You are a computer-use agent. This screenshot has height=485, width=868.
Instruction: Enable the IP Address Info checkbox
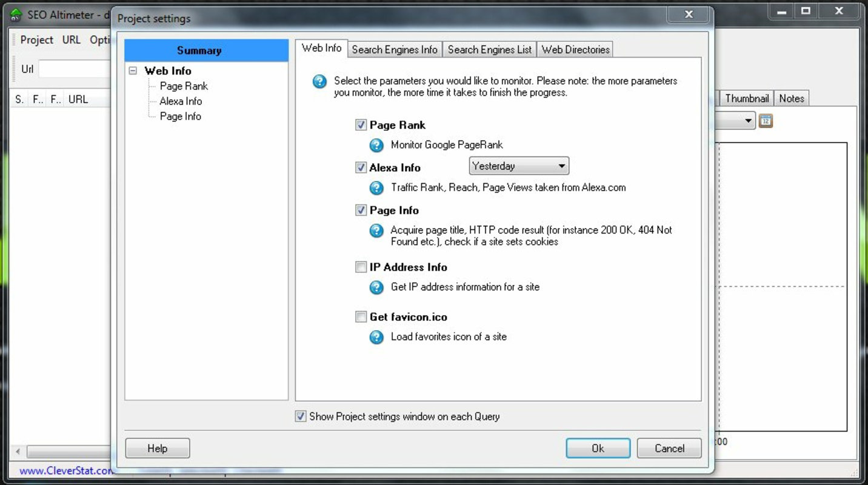361,267
